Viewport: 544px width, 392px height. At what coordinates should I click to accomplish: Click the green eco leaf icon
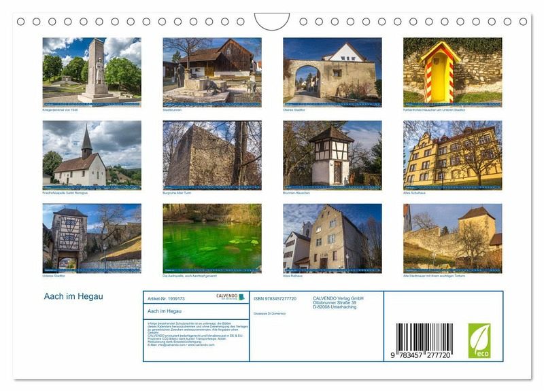(479, 340)
